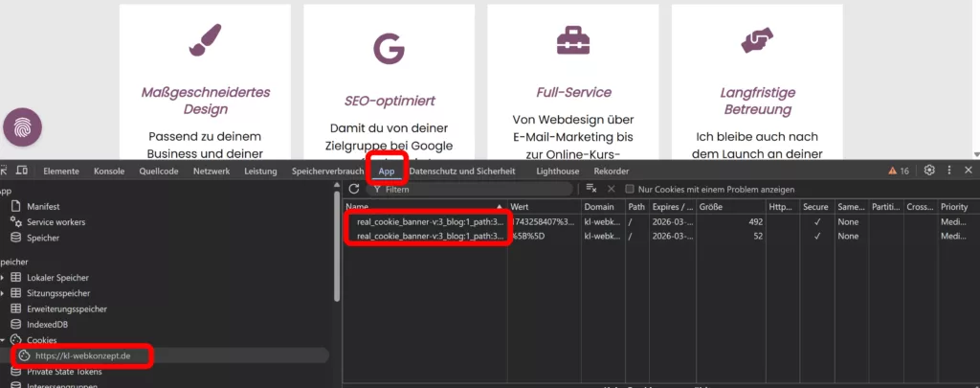The height and width of the screenshot is (388, 980).
Task: Click the sidebar vertical scrollbar thumb
Action: 338,244
